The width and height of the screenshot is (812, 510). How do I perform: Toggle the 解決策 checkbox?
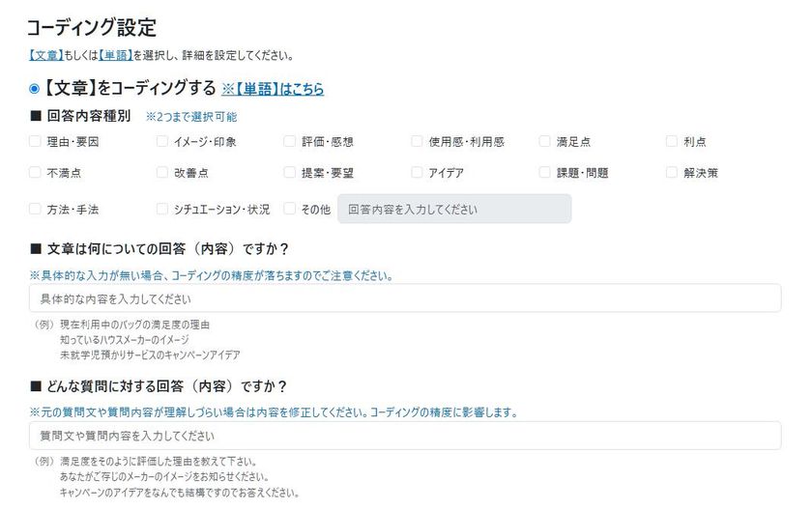pos(672,174)
